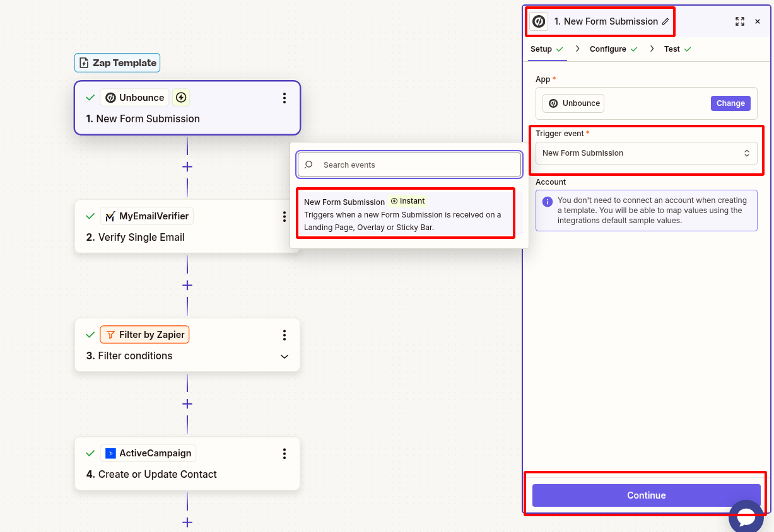The width and height of the screenshot is (774, 532).
Task: Click the instant trigger lightning icon on Unbounce step
Action: click(x=180, y=97)
